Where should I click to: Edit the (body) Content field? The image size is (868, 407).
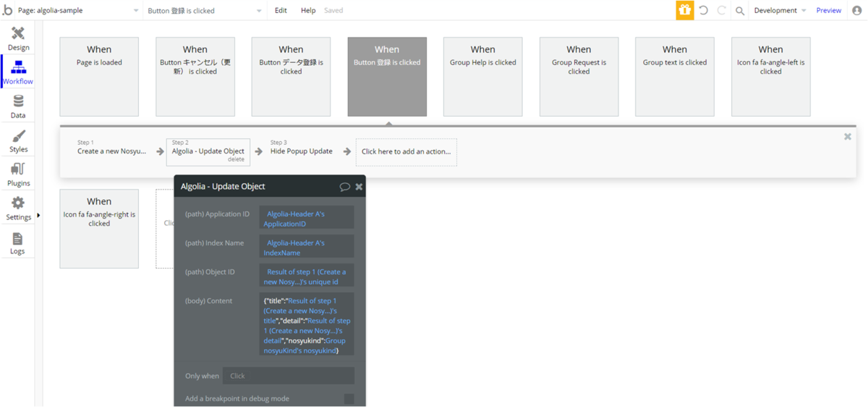coord(307,325)
